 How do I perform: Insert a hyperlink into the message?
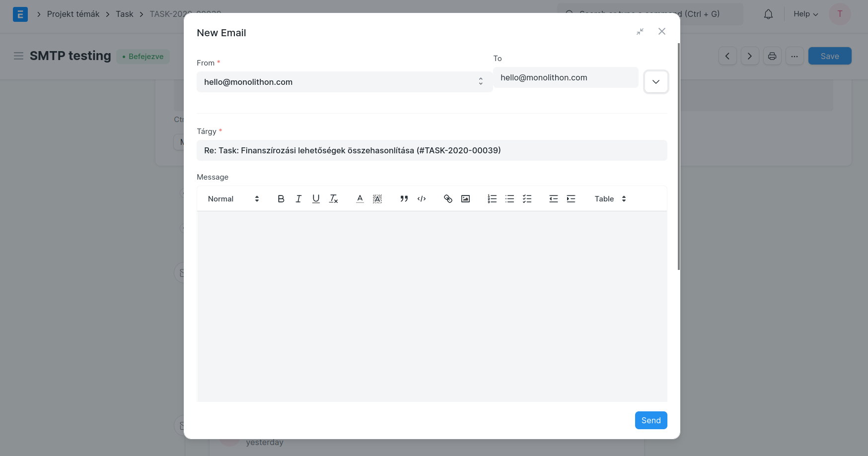(448, 199)
